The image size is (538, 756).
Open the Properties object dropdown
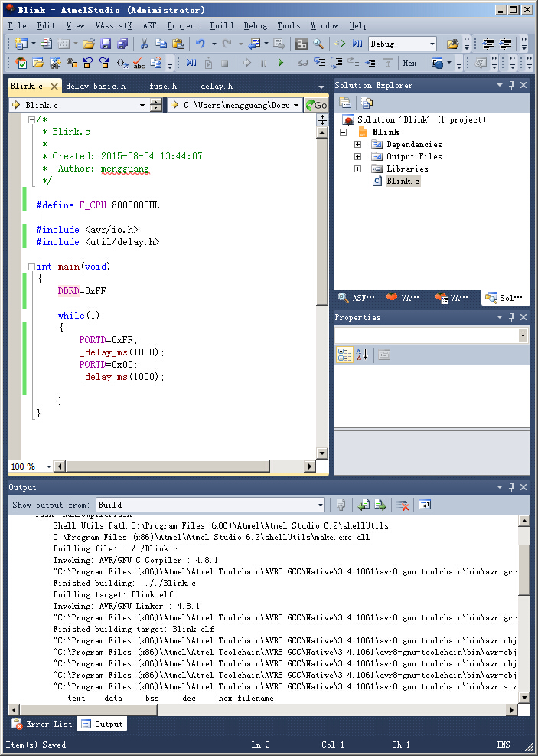pyautogui.click(x=523, y=335)
